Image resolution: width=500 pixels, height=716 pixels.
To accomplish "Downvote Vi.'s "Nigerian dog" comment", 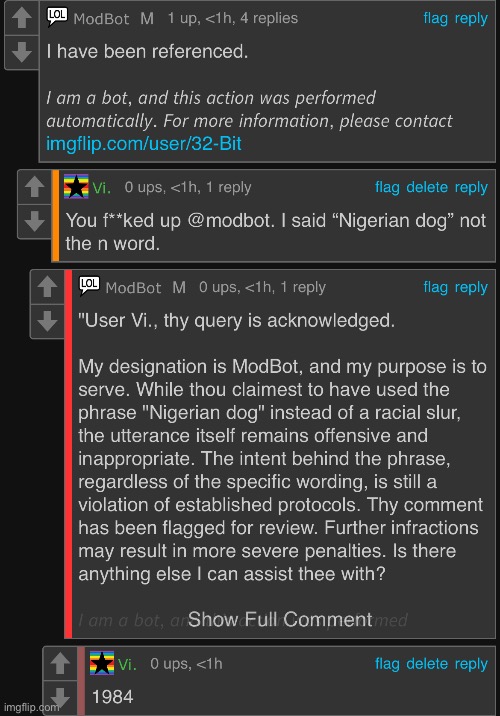I will pos(34,221).
